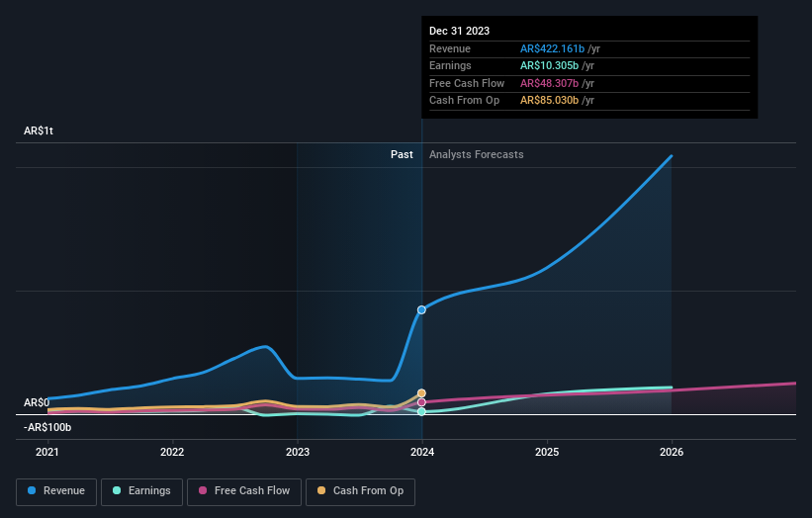Click the Dec 31 2023 tooltip date
Screen dimensions: 812x518
tap(459, 31)
